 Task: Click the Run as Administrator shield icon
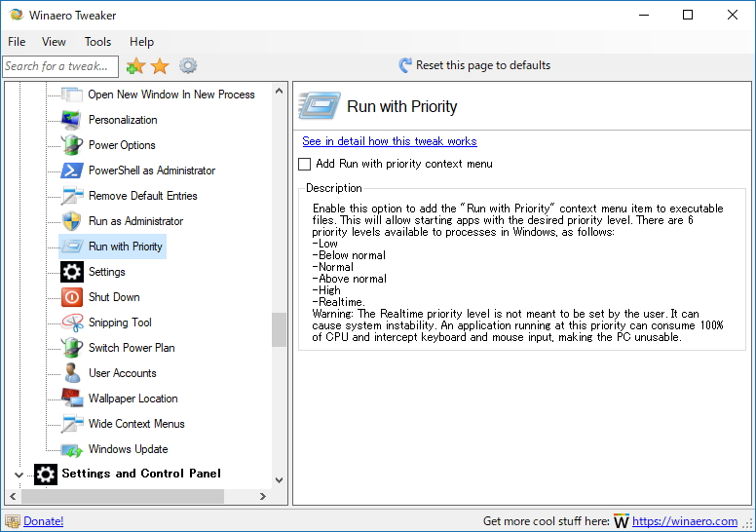click(x=72, y=221)
